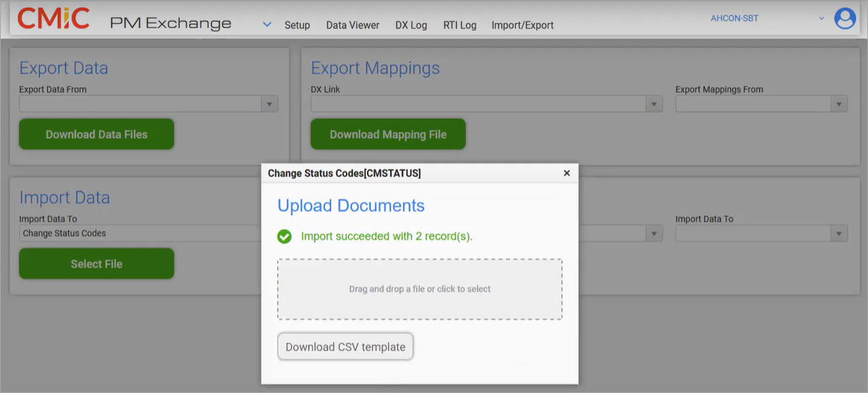Click the Download Data Files button
The width and height of the screenshot is (868, 393).
click(96, 135)
